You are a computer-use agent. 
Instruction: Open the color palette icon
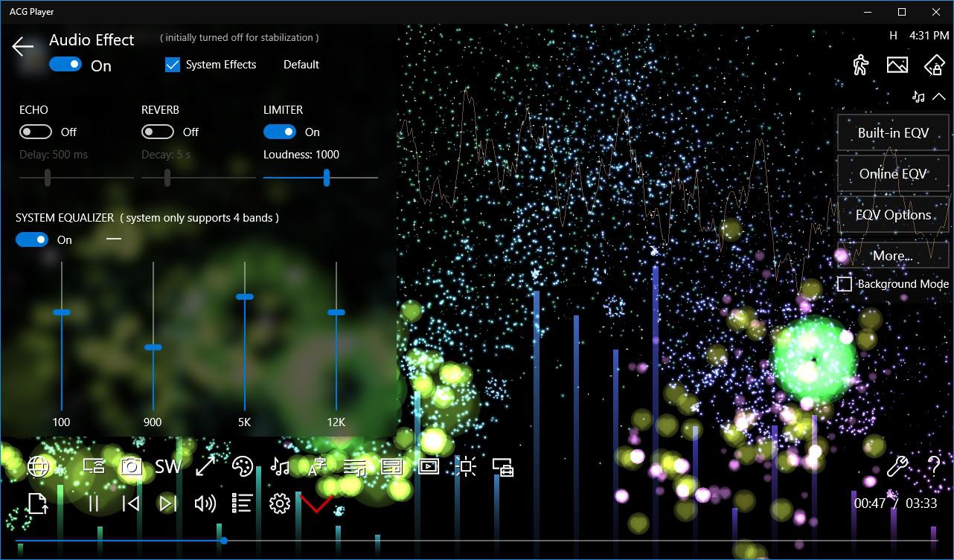[x=243, y=466]
